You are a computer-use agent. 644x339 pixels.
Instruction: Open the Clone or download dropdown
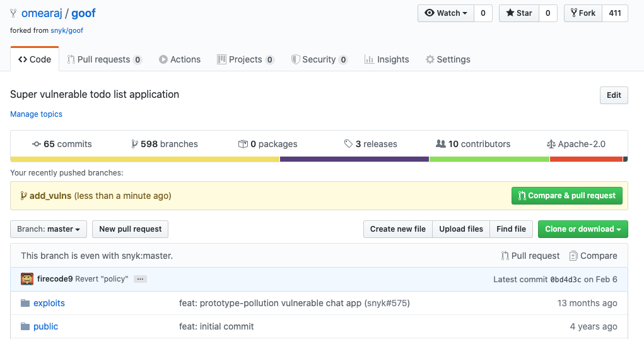[583, 229]
